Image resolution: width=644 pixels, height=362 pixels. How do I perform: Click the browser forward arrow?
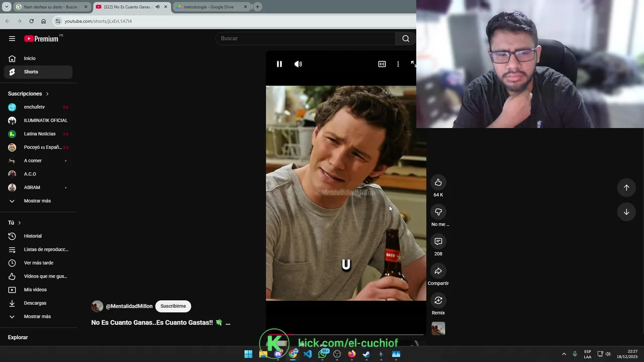[19, 21]
